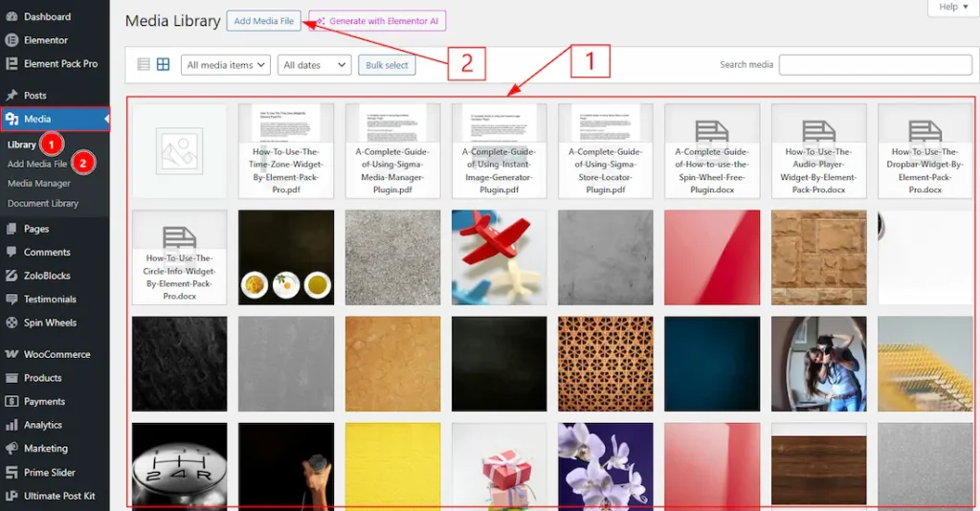The image size is (980, 511).
Task: Open the All media items dropdown
Action: pyautogui.click(x=226, y=65)
